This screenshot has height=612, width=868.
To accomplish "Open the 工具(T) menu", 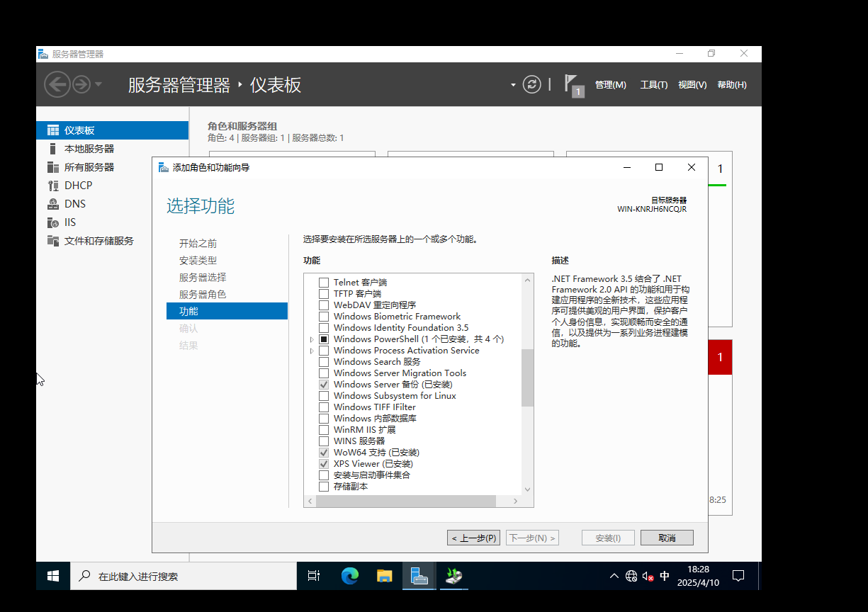I will [x=654, y=85].
